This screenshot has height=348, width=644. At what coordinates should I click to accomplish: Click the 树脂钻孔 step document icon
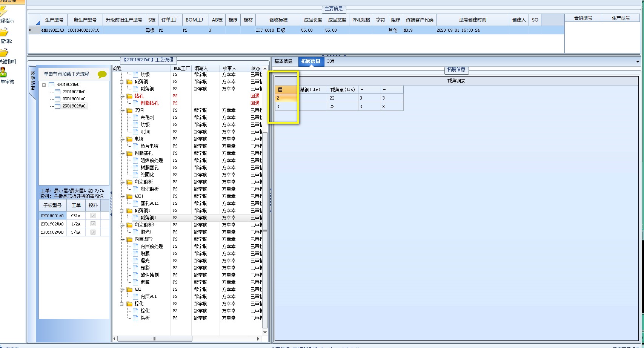pos(135,103)
